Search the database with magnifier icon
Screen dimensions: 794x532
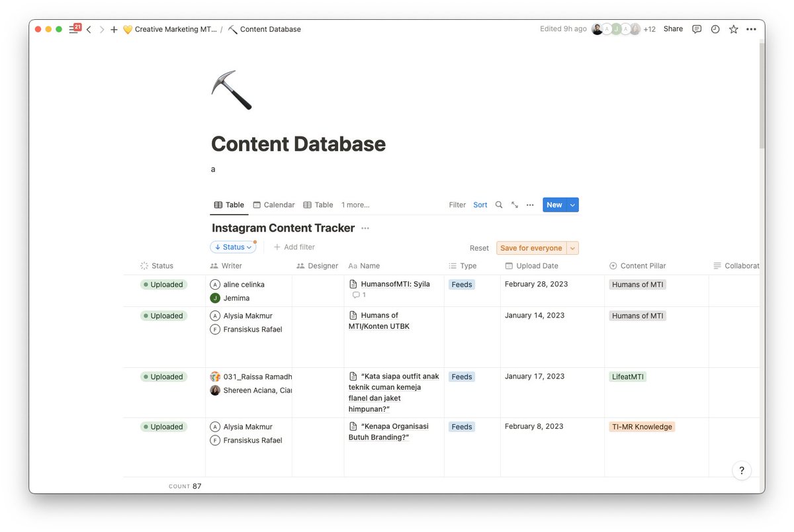(499, 205)
